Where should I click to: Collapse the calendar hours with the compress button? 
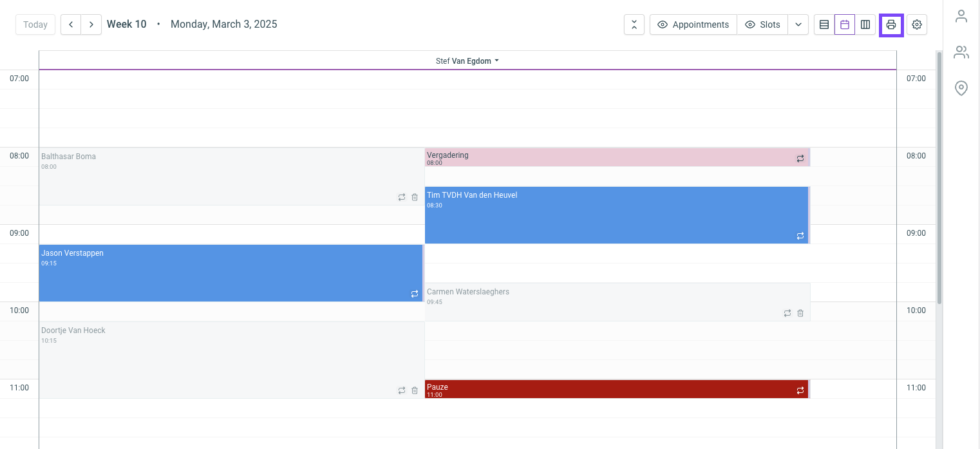coord(634,25)
